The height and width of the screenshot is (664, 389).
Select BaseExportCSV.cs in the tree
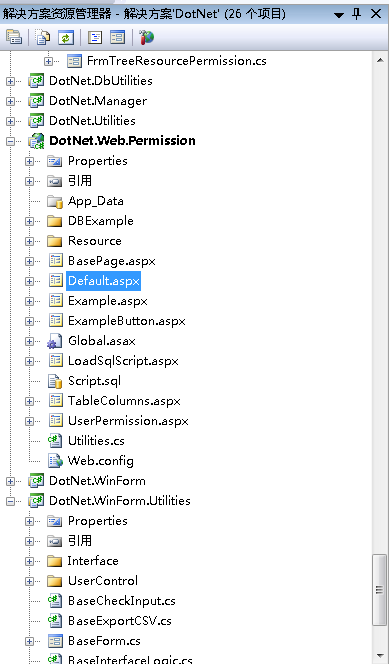pyautogui.click(x=120, y=621)
